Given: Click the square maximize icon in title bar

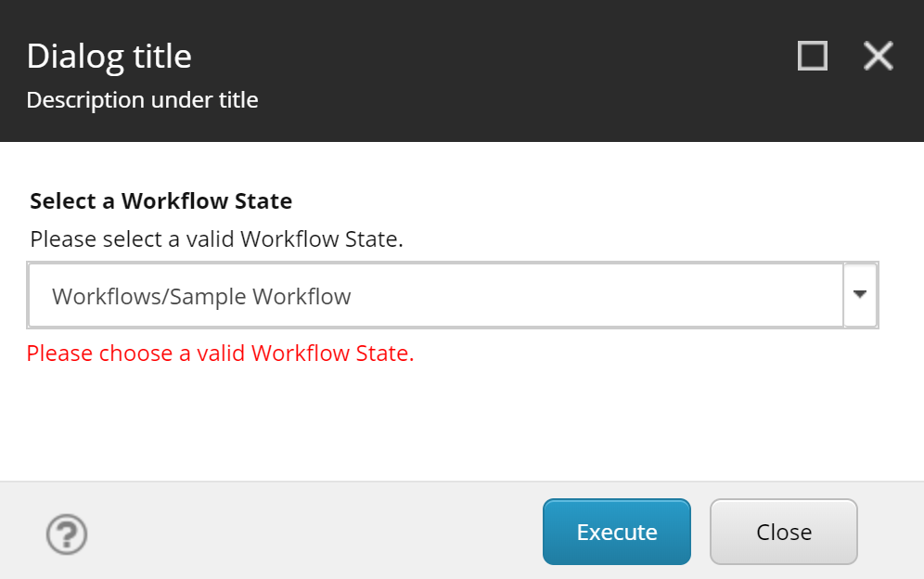Looking at the screenshot, I should point(812,56).
